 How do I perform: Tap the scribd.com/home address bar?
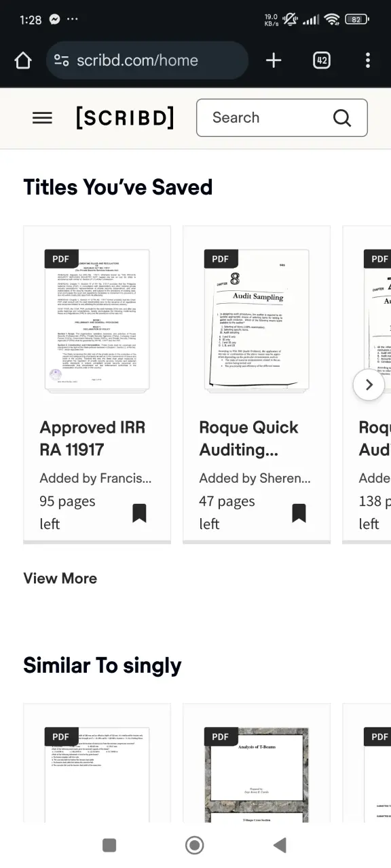click(147, 60)
